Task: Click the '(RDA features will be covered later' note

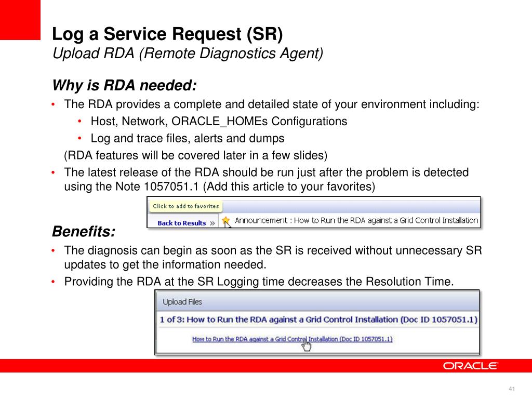Action: (x=196, y=155)
